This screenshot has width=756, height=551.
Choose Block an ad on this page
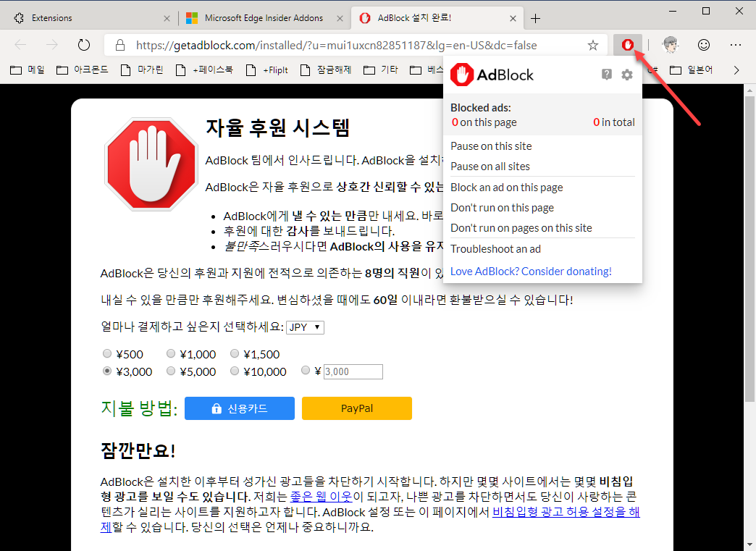coord(506,188)
